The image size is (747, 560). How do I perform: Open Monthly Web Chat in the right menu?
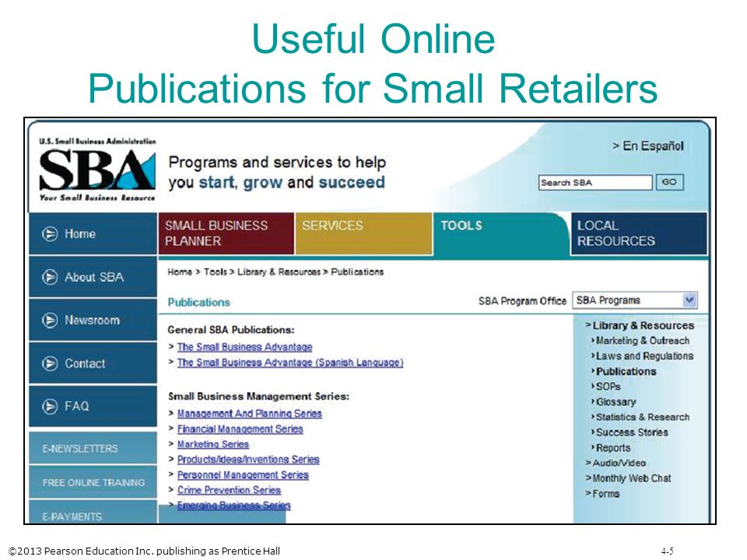point(632,478)
